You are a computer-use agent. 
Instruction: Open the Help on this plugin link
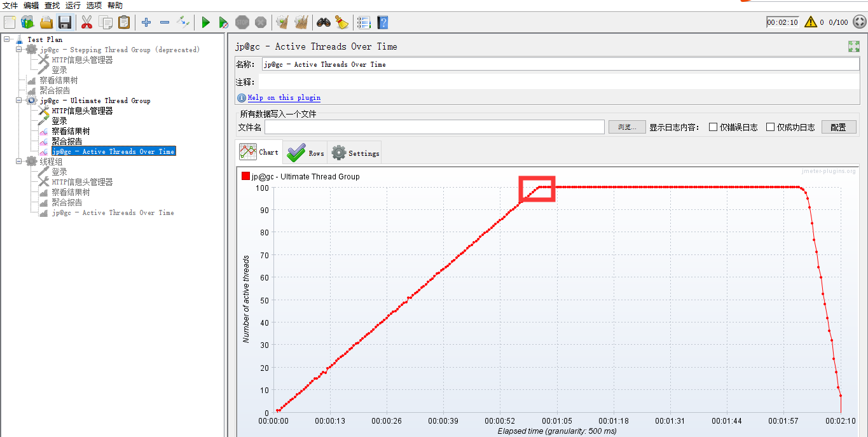point(284,98)
